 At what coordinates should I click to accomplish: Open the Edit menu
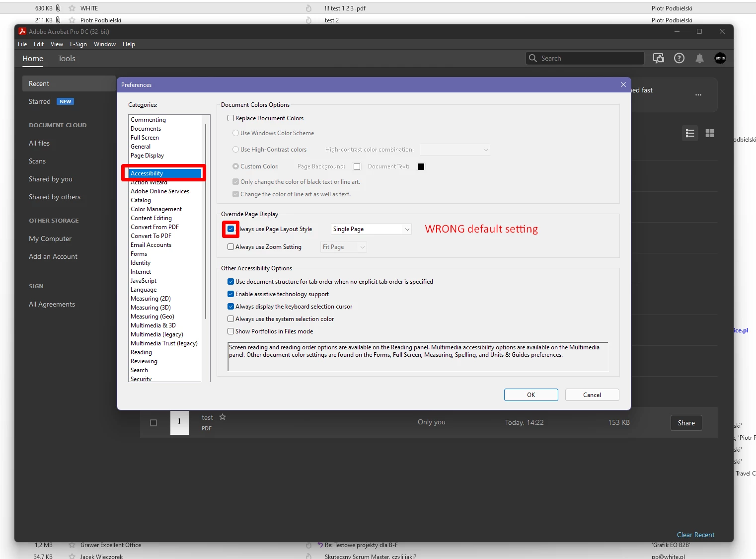coord(39,44)
